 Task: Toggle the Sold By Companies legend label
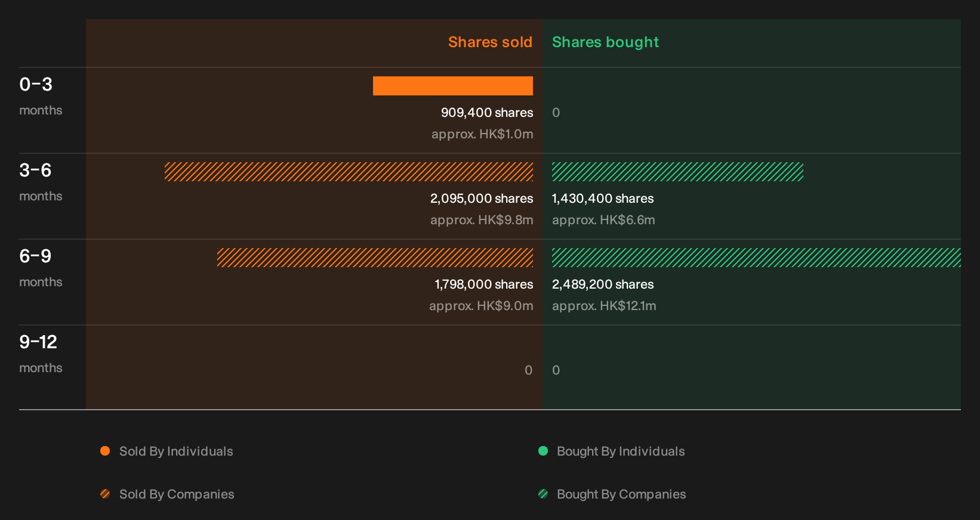(x=177, y=494)
